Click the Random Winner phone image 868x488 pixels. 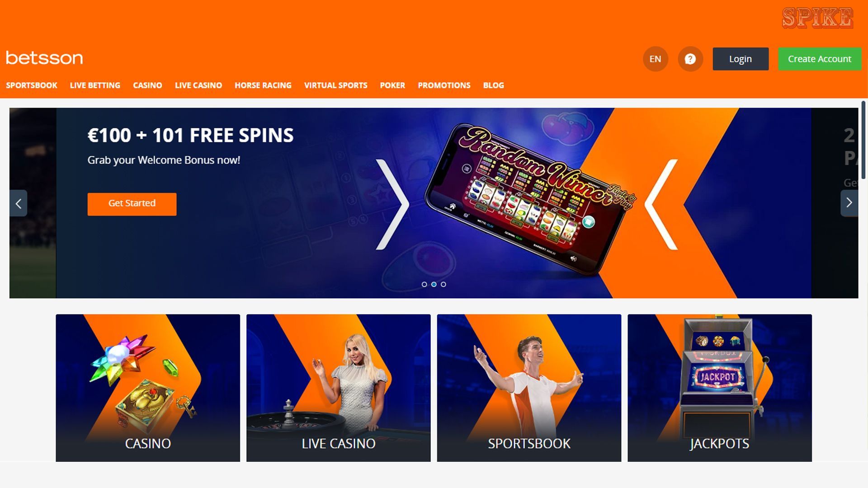pos(529,199)
